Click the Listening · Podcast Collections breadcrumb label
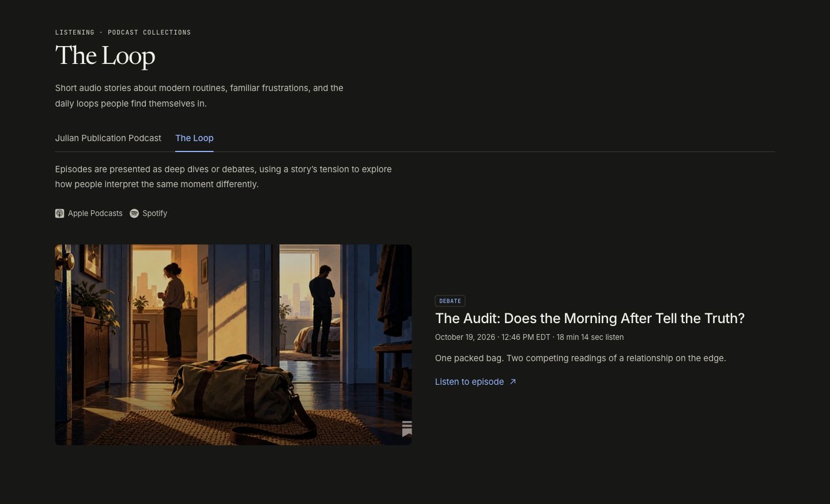 123,32
